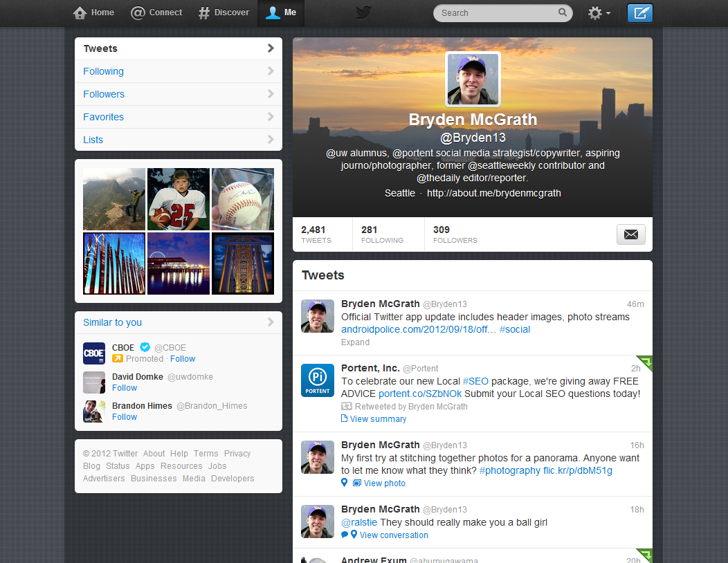This screenshot has height=563, width=728.
Task: Open Favorites from the sidebar
Action: (104, 117)
